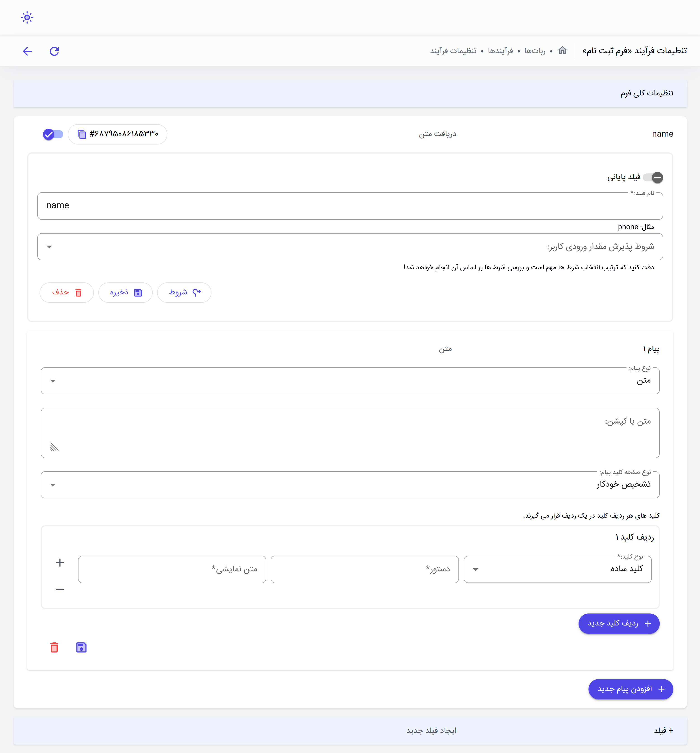Click the back arrow icon
This screenshot has height=753, width=700.
[27, 51]
